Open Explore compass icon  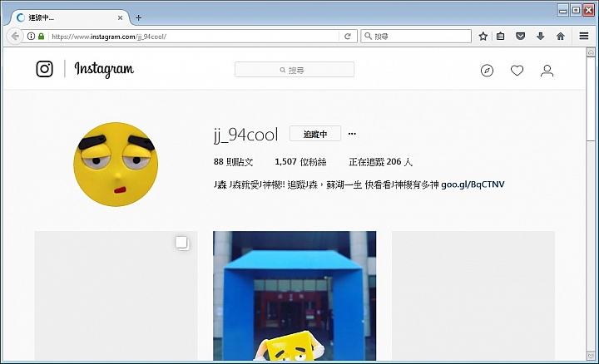click(x=487, y=71)
